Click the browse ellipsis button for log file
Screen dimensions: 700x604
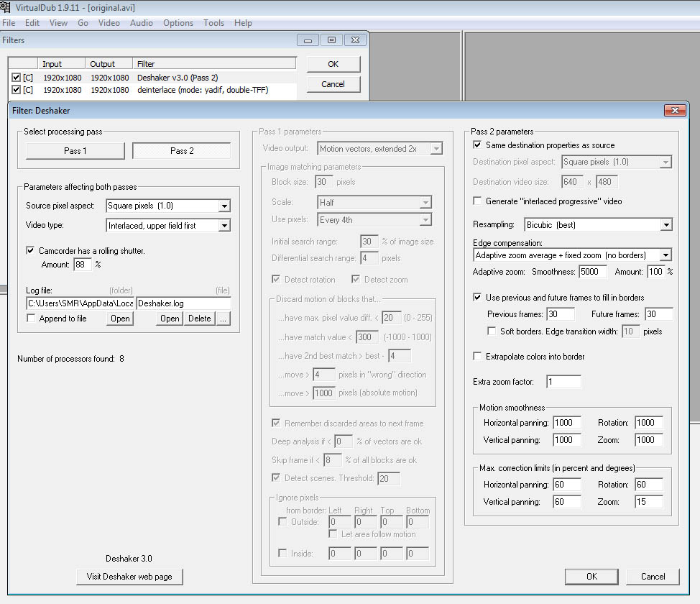223,319
